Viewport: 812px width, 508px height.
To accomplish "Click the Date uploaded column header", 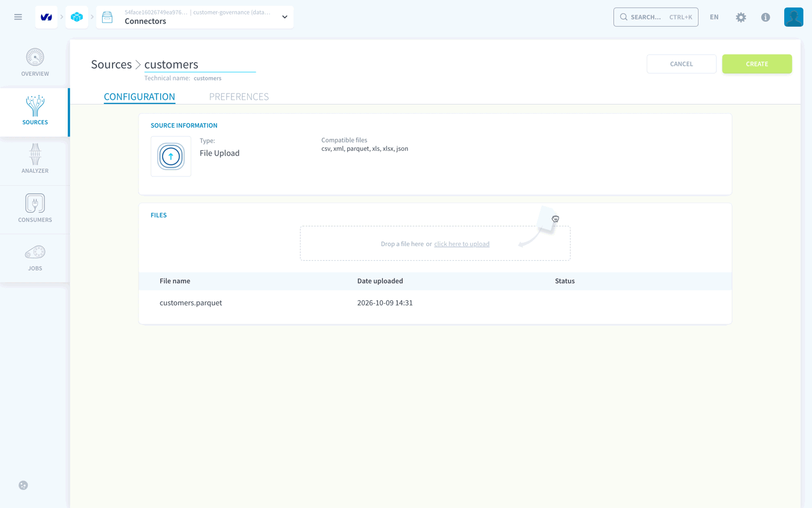I will pyautogui.click(x=380, y=281).
